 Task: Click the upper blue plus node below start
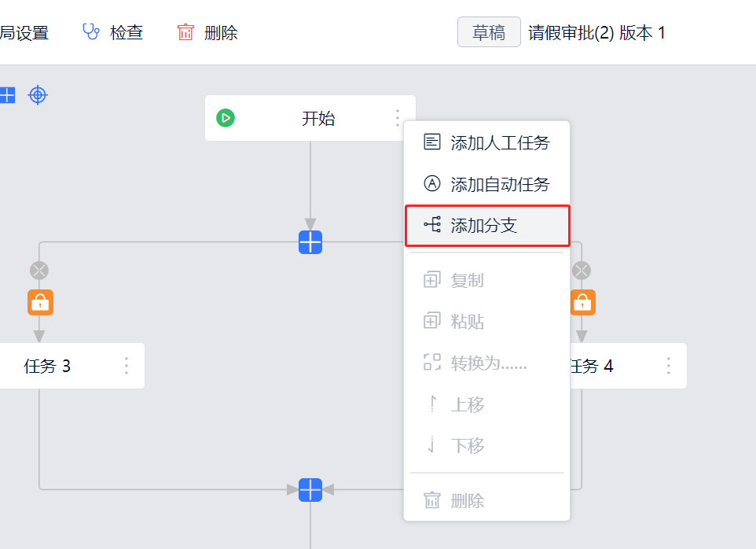tap(310, 242)
